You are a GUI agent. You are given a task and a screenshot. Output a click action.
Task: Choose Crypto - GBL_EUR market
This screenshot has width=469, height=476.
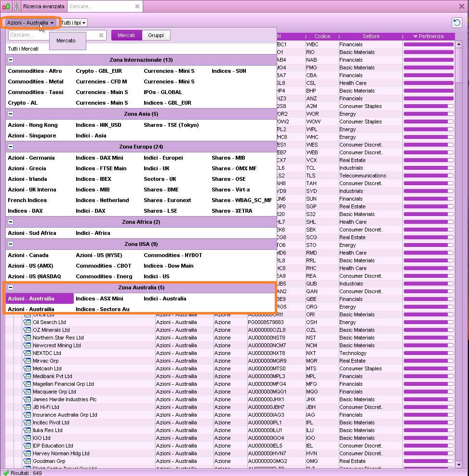99,71
